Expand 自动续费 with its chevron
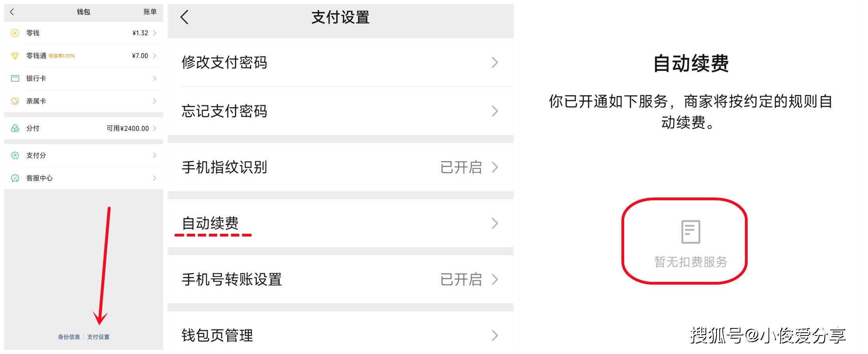 tap(495, 224)
